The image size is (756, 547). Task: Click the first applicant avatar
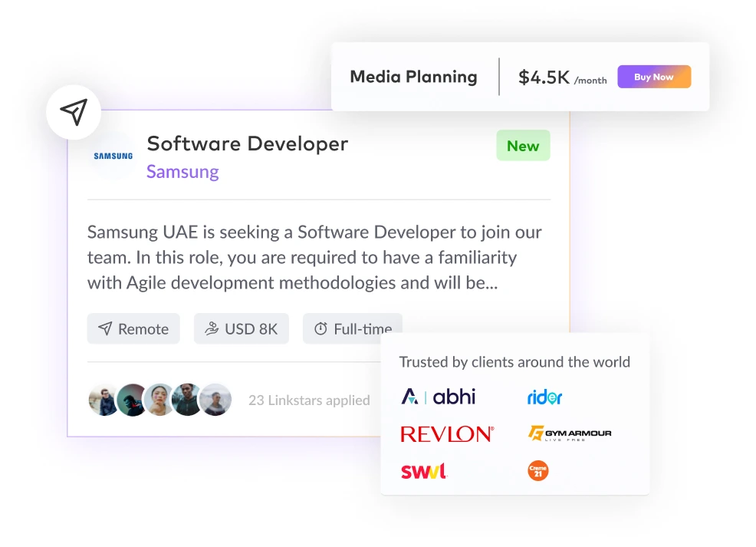(104, 399)
